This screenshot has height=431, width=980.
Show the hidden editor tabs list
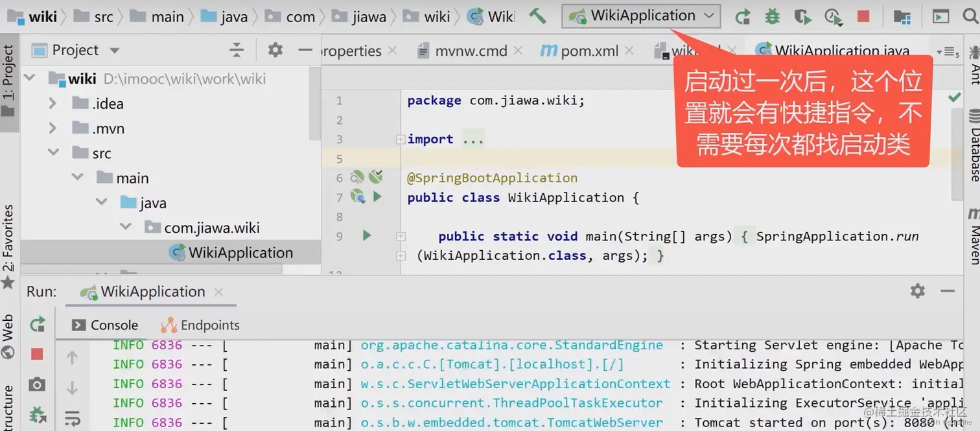click(947, 51)
